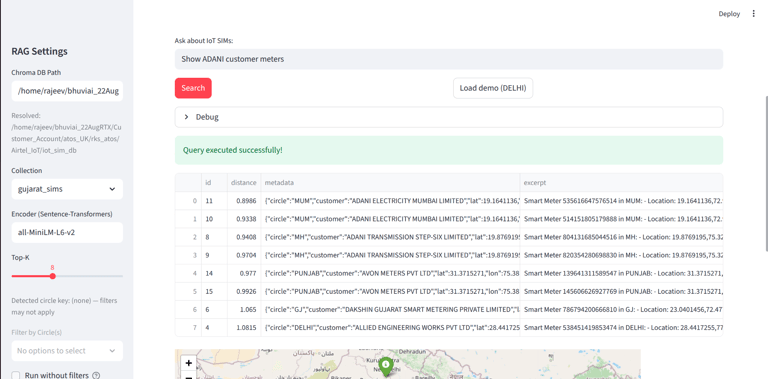768x379 pixels.
Task: Click distance cell 1.0815
Action: (244, 328)
